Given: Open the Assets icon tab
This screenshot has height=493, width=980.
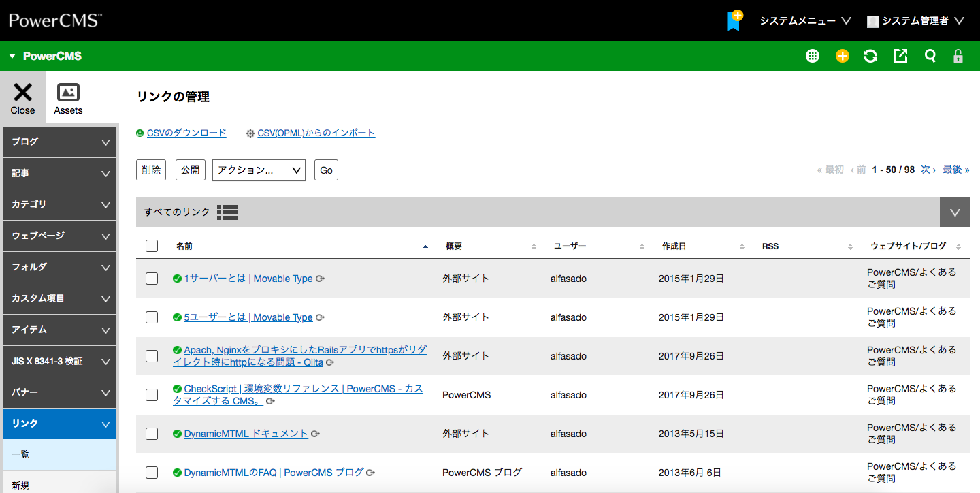Looking at the screenshot, I should (68, 98).
